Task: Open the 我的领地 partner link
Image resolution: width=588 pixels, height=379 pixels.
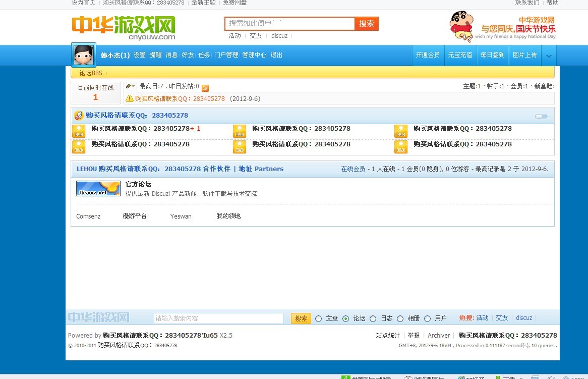Action: point(228,216)
